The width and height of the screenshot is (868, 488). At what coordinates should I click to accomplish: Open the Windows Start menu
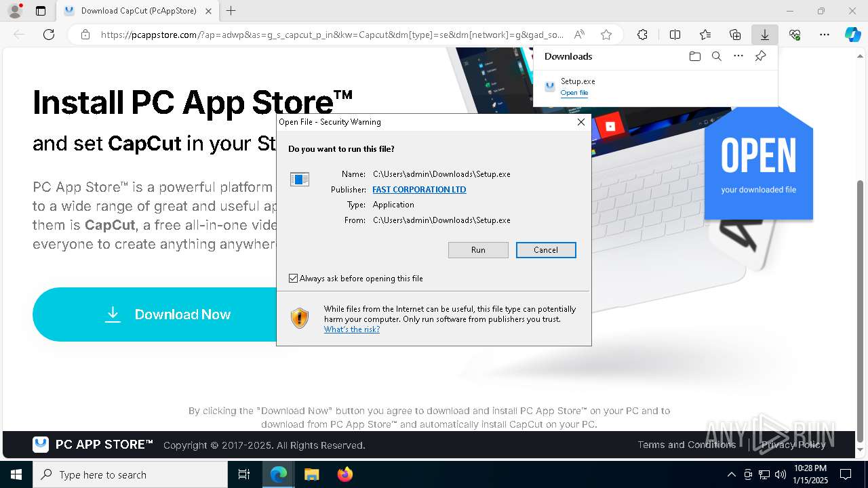pos(16,474)
